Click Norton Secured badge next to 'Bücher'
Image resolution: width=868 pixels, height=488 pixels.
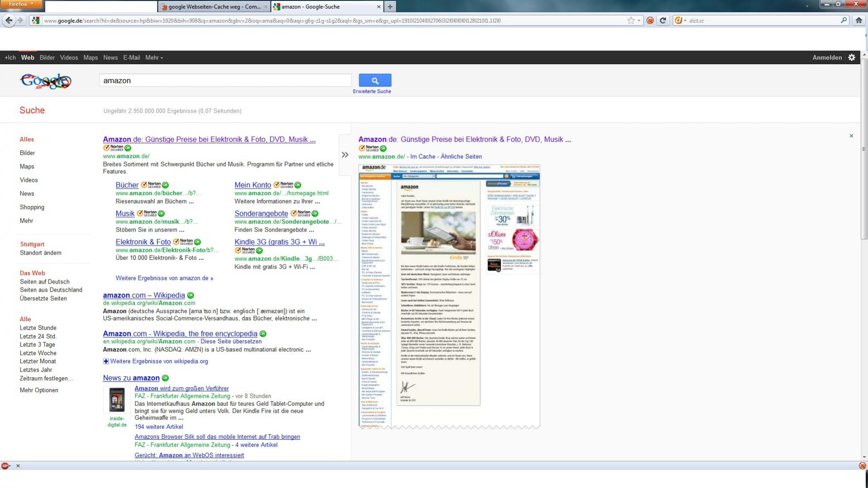[151, 185]
